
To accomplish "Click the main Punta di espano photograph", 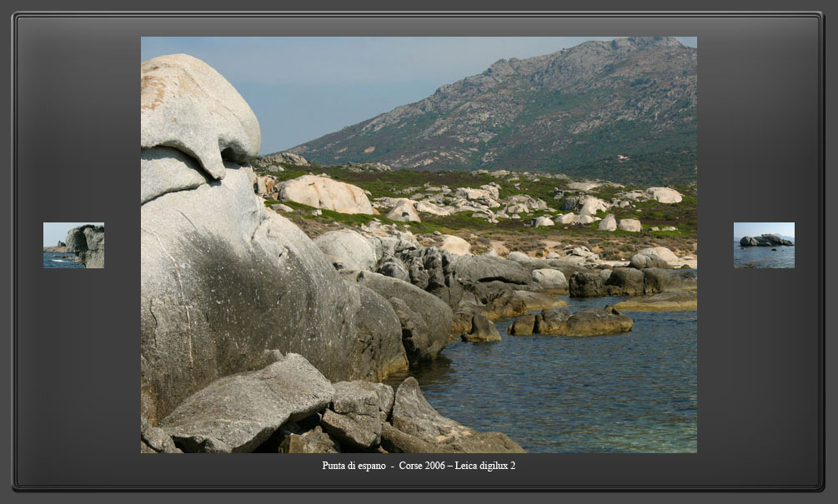I will pyautogui.click(x=419, y=245).
